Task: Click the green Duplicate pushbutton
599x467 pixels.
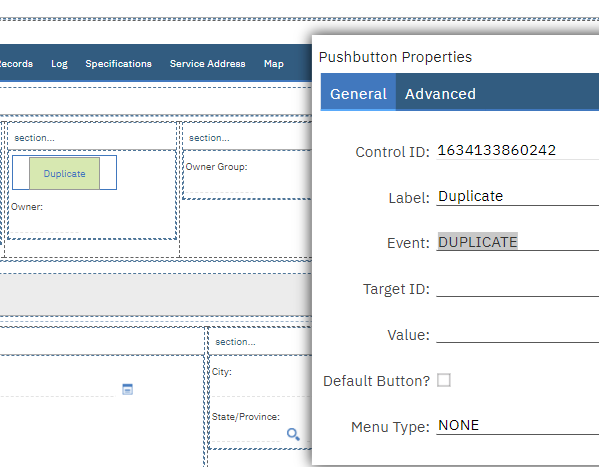Action: coord(65,174)
